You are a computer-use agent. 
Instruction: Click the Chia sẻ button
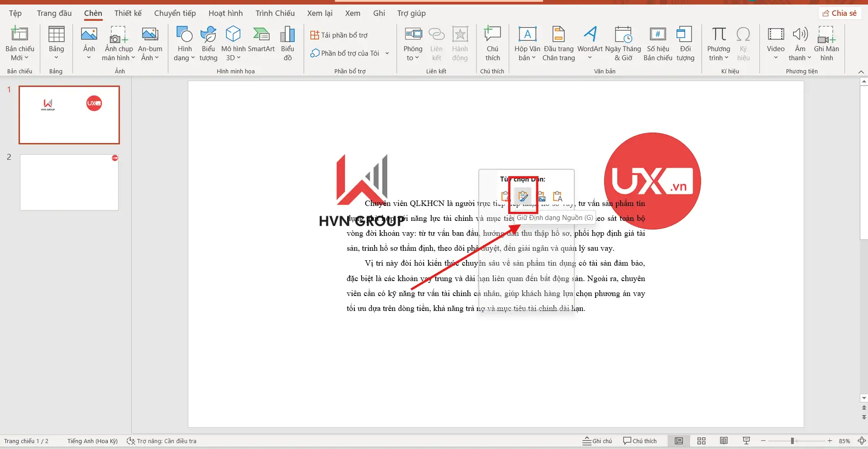pos(840,13)
